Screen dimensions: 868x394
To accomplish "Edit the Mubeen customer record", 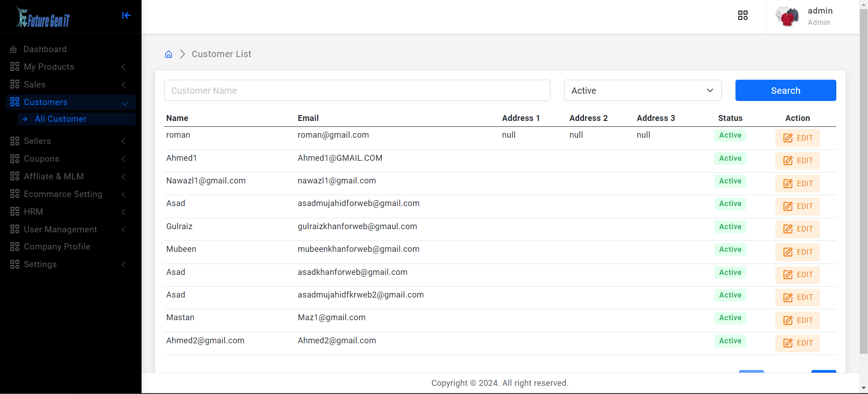I will (797, 252).
